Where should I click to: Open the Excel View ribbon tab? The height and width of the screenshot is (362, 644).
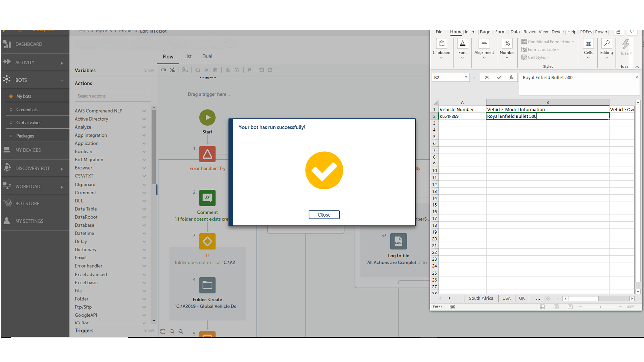[x=543, y=32]
